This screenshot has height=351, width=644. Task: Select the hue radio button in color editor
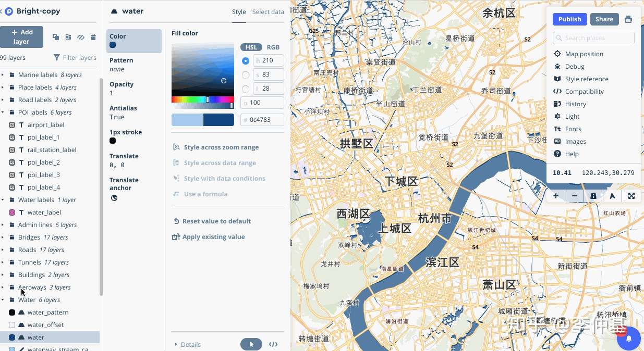(x=245, y=60)
